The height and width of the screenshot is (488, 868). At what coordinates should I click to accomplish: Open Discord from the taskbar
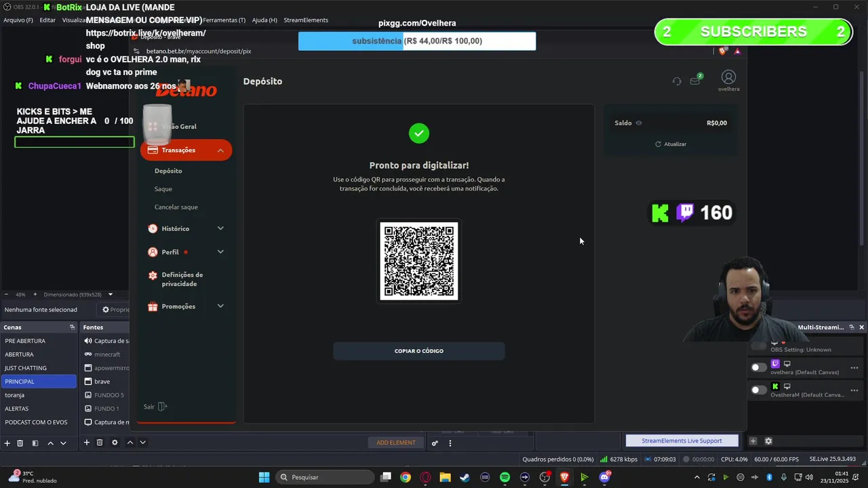tap(604, 477)
